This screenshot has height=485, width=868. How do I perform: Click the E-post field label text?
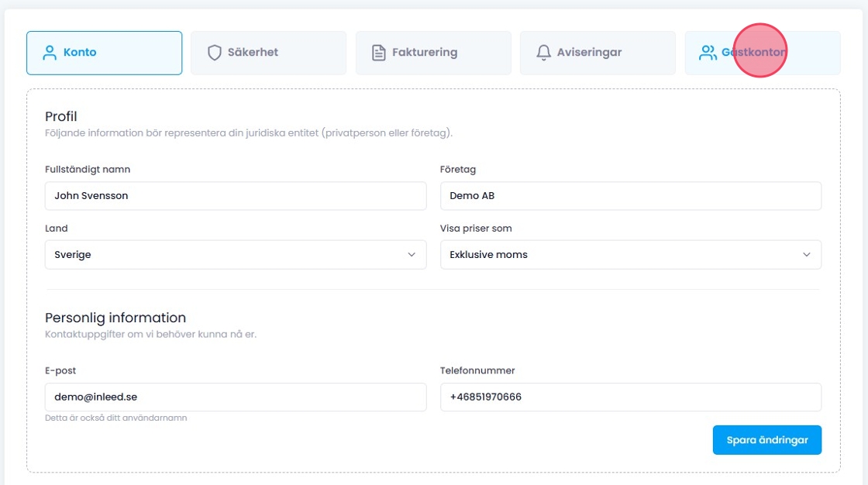(60, 371)
